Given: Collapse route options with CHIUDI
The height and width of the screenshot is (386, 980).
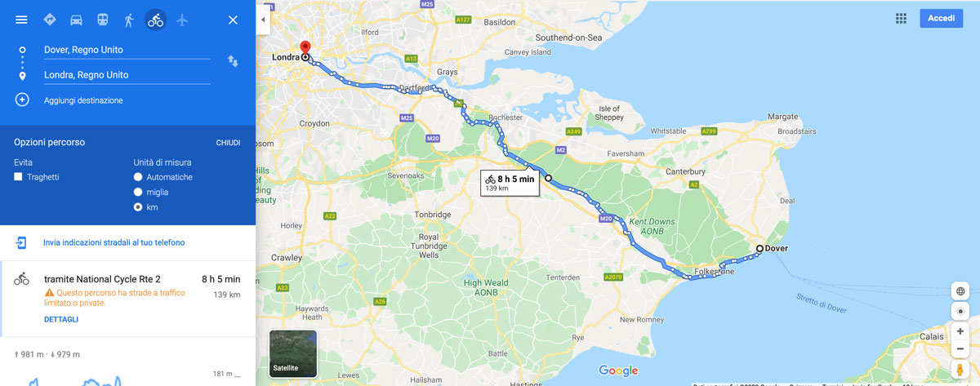Looking at the screenshot, I should point(228,143).
